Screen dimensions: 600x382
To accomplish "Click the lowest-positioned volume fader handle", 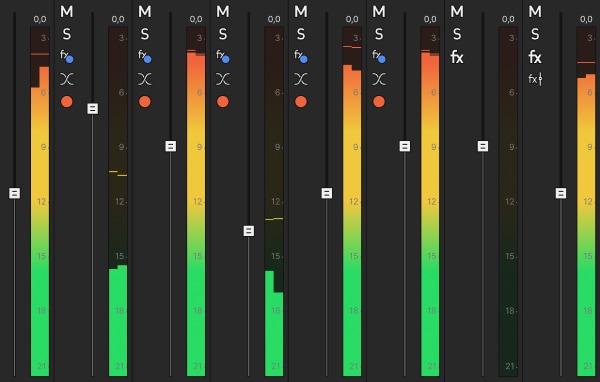I will tap(249, 231).
